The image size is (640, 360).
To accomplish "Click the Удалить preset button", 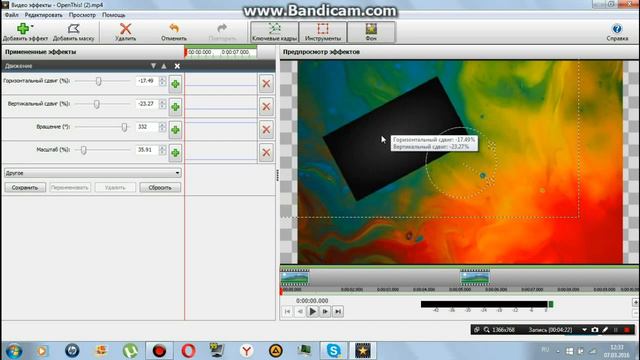I will [115, 187].
